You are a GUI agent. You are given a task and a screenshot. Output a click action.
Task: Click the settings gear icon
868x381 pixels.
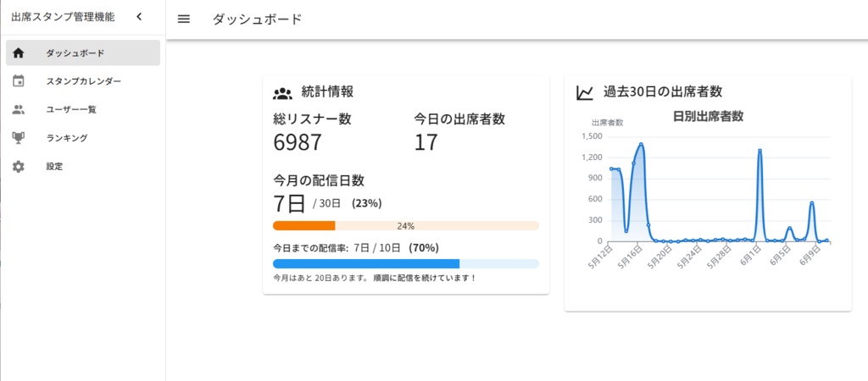pyautogui.click(x=19, y=166)
